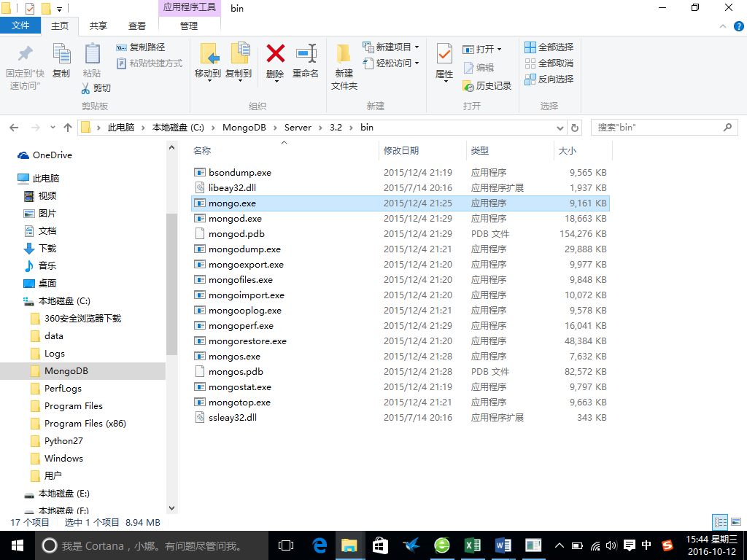Sort by Date modified column header
Image resolution: width=747 pixels, height=560 pixels.
(x=422, y=150)
